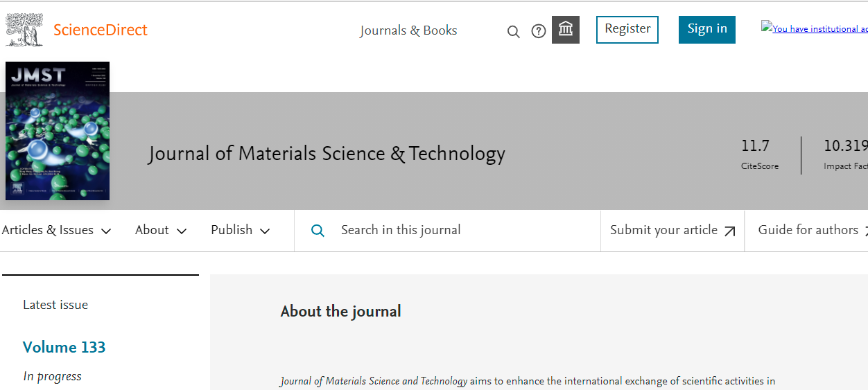Click the Register button
868x390 pixels.
[627, 29]
